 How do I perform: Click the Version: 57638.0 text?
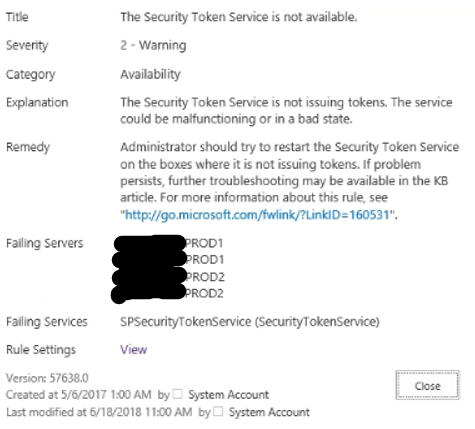coord(47,378)
